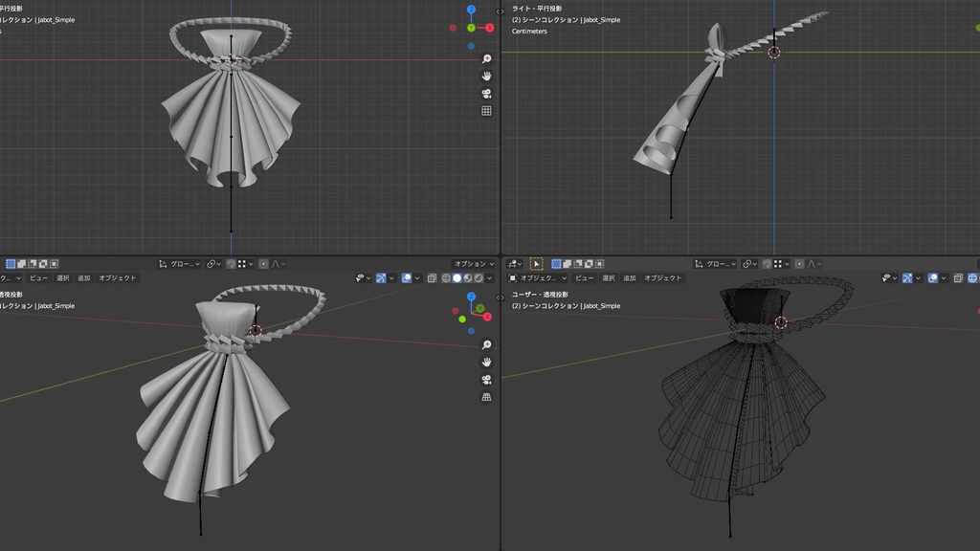Toggle viewport overlays visibility
Viewport: 980px width, 551px height.
tap(406, 277)
